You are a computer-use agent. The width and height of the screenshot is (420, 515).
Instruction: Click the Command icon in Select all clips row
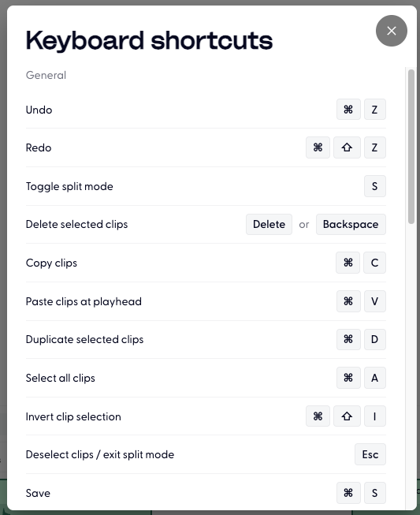click(x=348, y=378)
